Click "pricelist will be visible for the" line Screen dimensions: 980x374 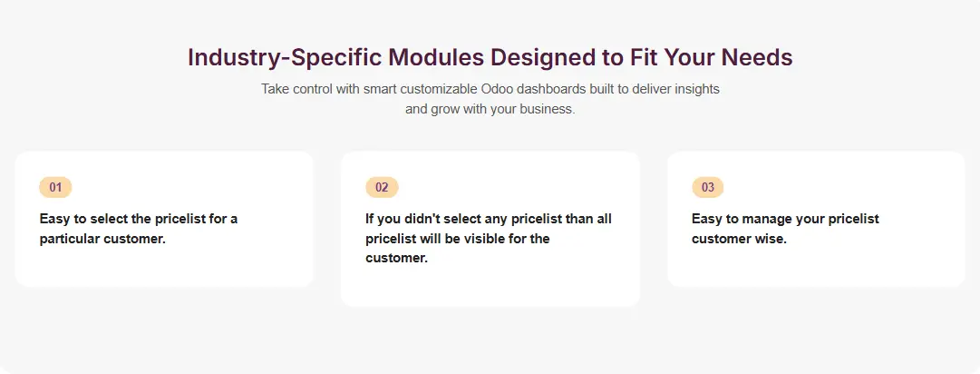tap(458, 239)
